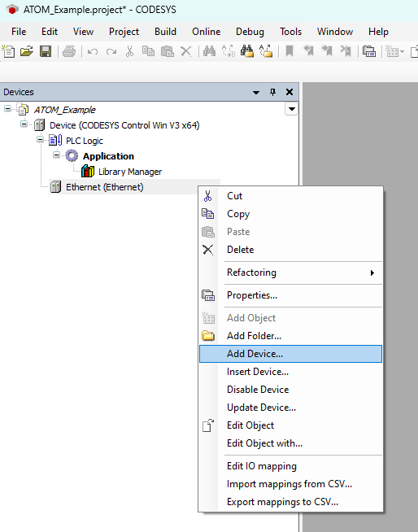Image resolution: width=418 pixels, height=532 pixels.
Task: Open Find with the binoculars icon
Action: pyautogui.click(x=209, y=51)
